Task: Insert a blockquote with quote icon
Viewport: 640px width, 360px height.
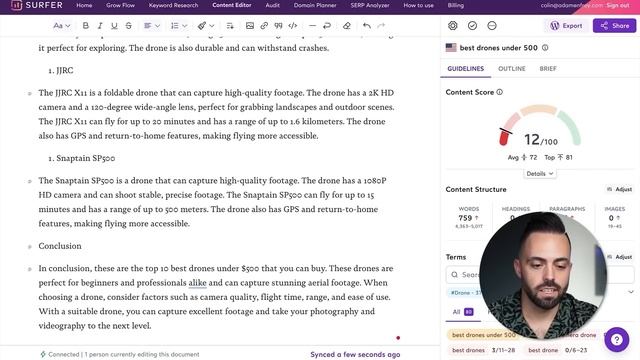Action: pos(278,26)
